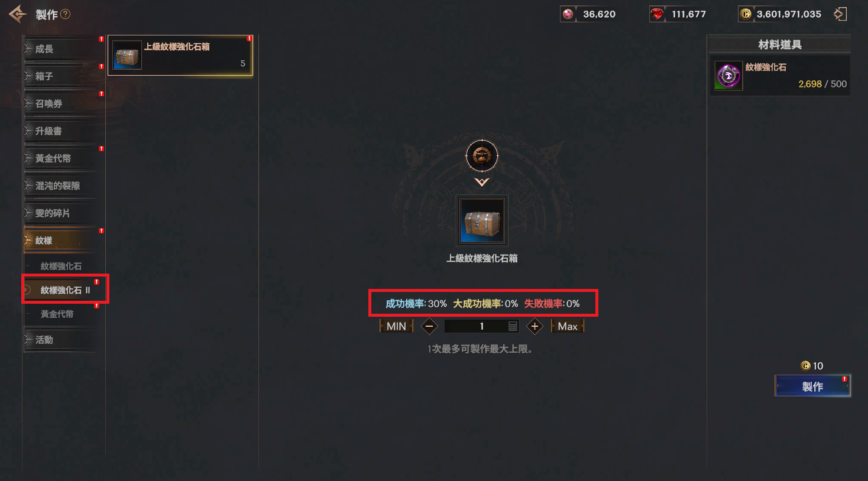Click the gold coin currency icon
Screen dimensions: 868x481
point(746,14)
